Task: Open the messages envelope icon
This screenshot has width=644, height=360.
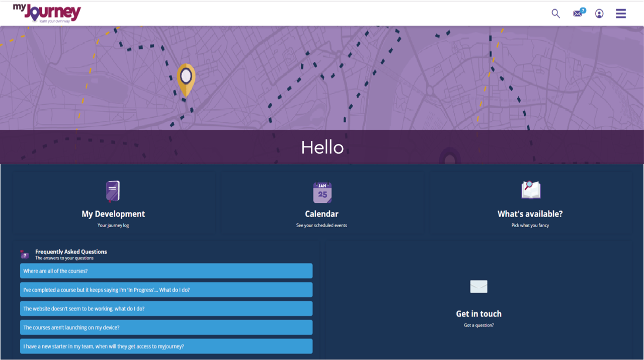Action: pyautogui.click(x=578, y=14)
